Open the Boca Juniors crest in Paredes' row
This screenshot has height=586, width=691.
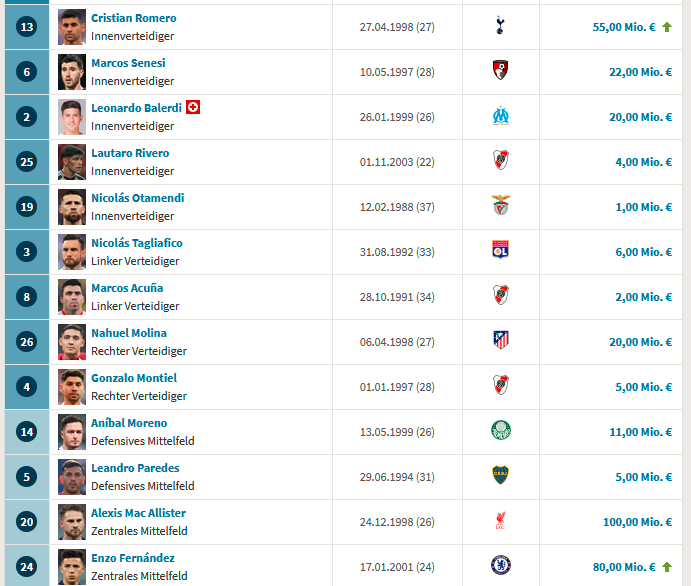coord(500,476)
